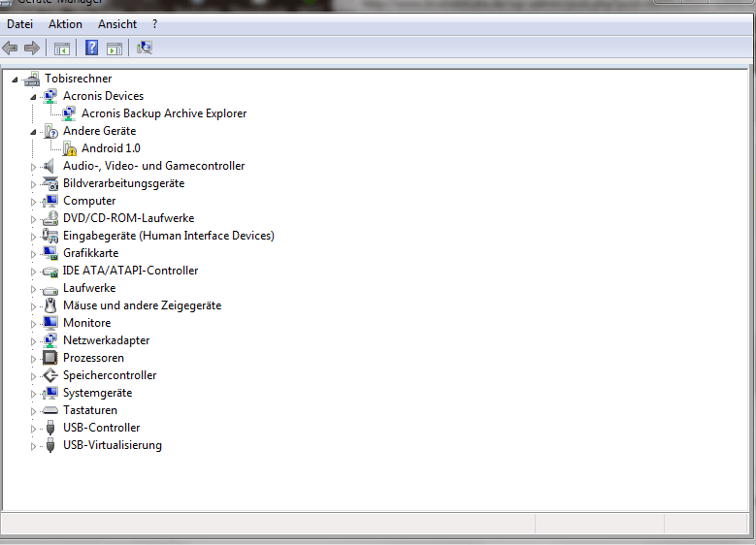This screenshot has height=545, width=756.
Task: Select the Tobisrechner label
Action: (x=78, y=79)
